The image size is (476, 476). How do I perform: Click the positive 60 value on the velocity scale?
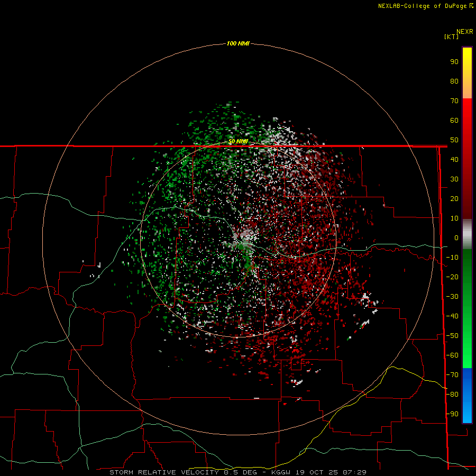click(x=454, y=120)
